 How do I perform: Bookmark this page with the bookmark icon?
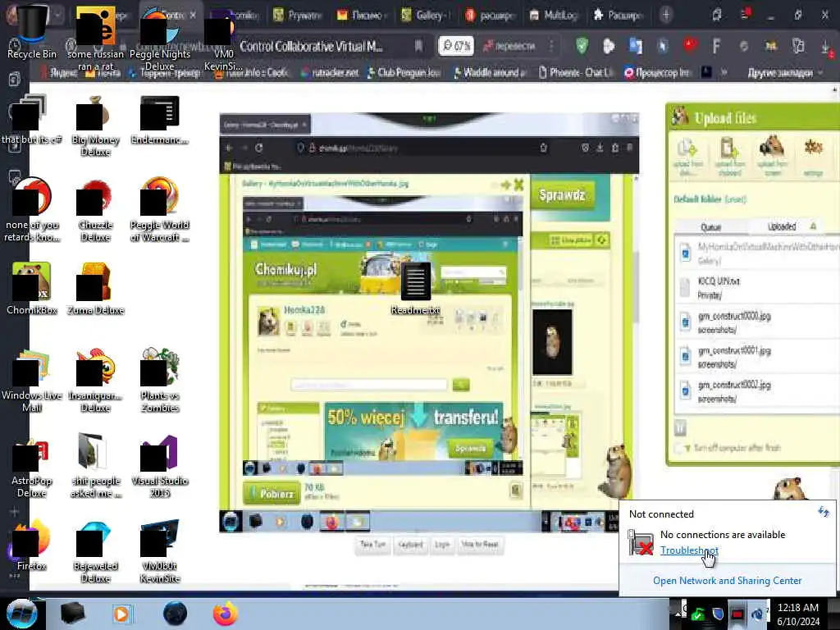tap(418, 46)
